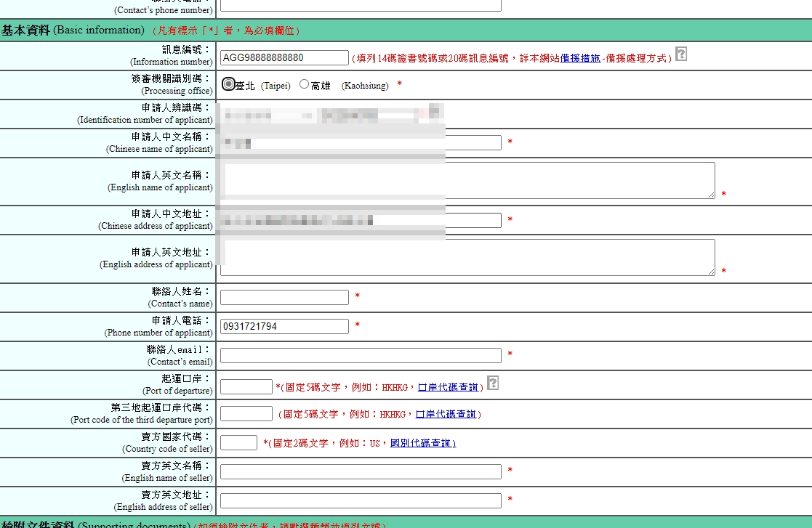Click help icon beside port of departure

coord(492,383)
